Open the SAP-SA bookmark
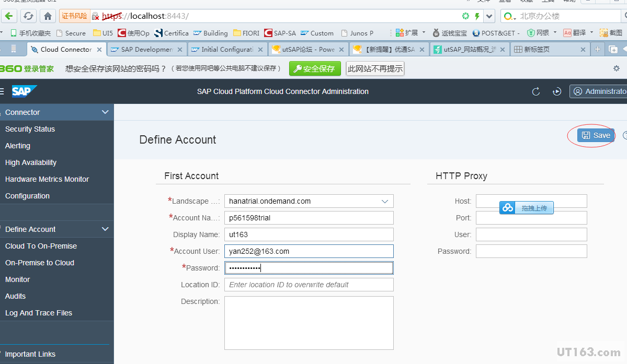627x364 pixels. click(x=280, y=33)
